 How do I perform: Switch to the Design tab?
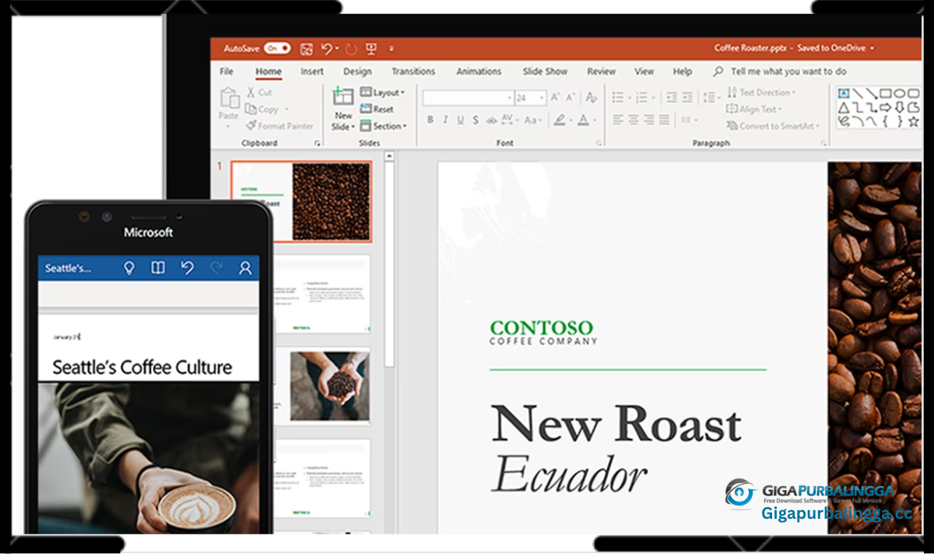(x=357, y=72)
